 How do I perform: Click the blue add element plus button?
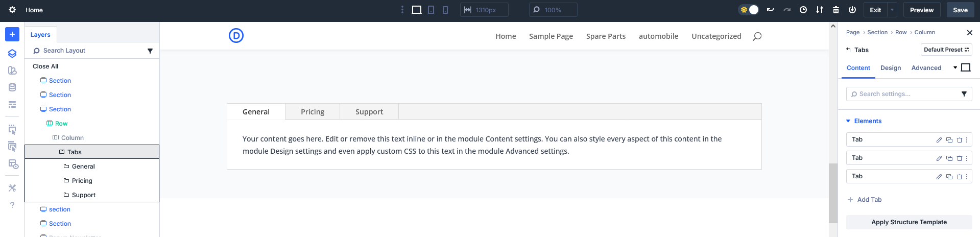click(x=12, y=34)
